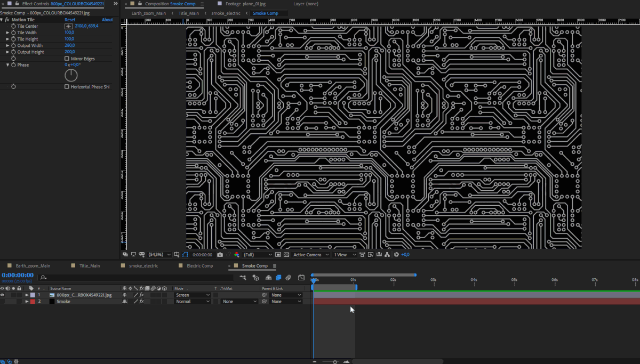Open the Earth_zoom_Main timeline tab
The height and width of the screenshot is (364, 640).
[33, 266]
